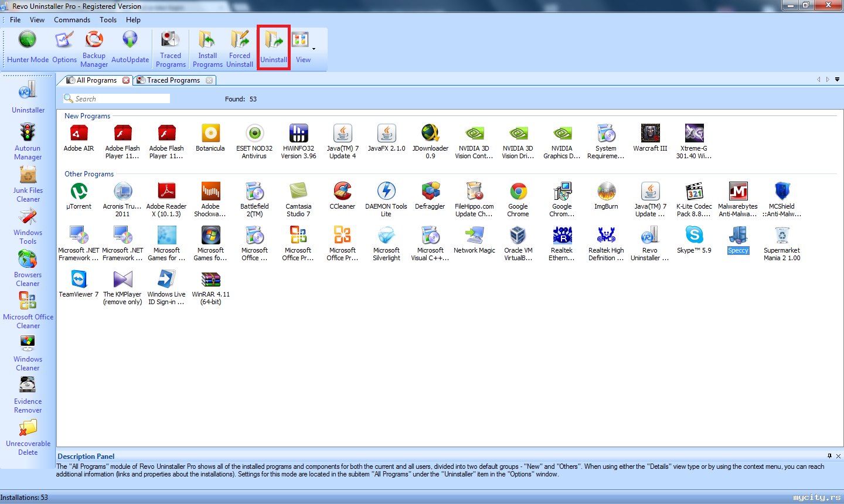
Task: Close the Description Panel
Action: pyautogui.click(x=838, y=456)
